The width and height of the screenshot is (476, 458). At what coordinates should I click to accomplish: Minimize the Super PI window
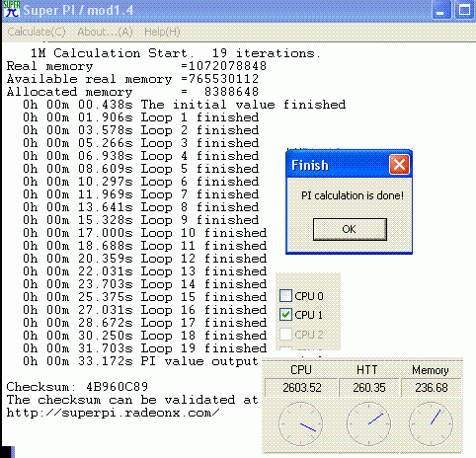coord(440,11)
